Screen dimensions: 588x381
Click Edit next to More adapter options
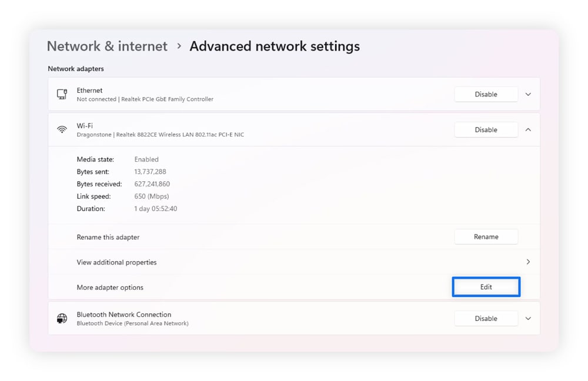coord(486,287)
